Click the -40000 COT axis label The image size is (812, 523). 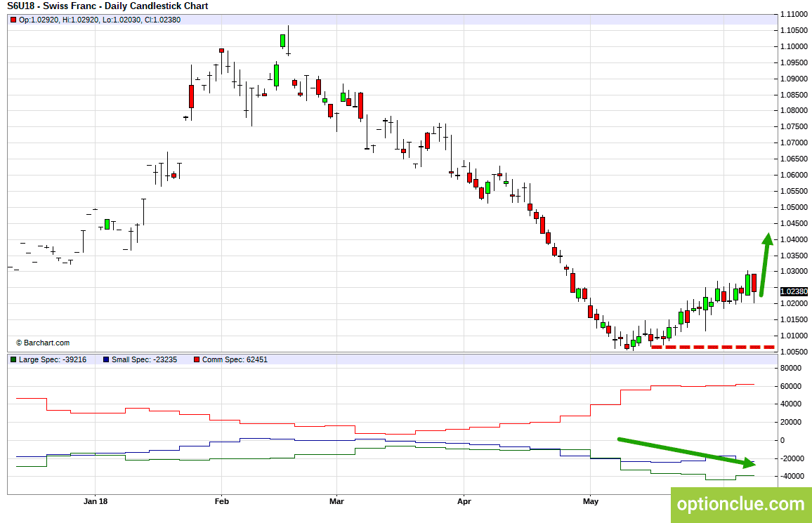point(792,476)
